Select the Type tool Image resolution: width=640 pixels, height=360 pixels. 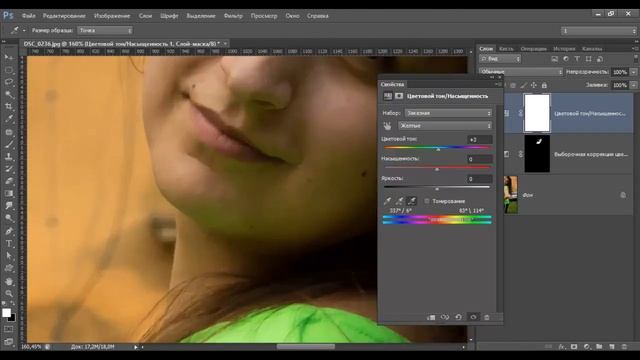pos(9,244)
